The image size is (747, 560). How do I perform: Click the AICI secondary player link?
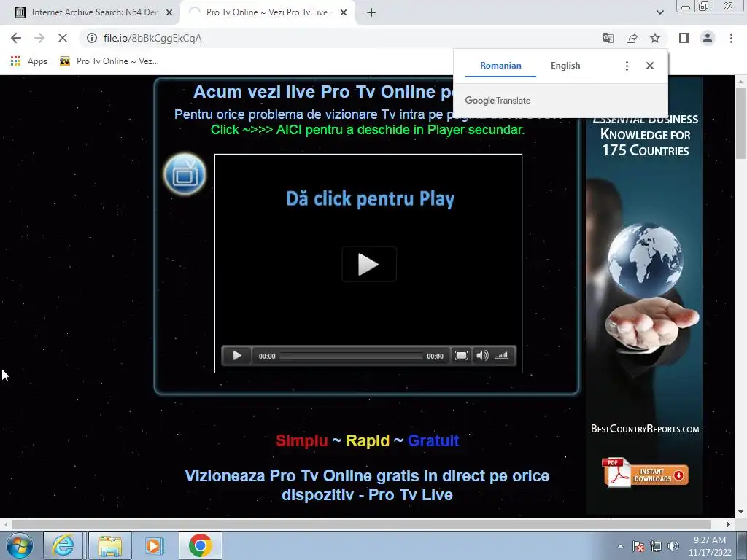point(368,130)
